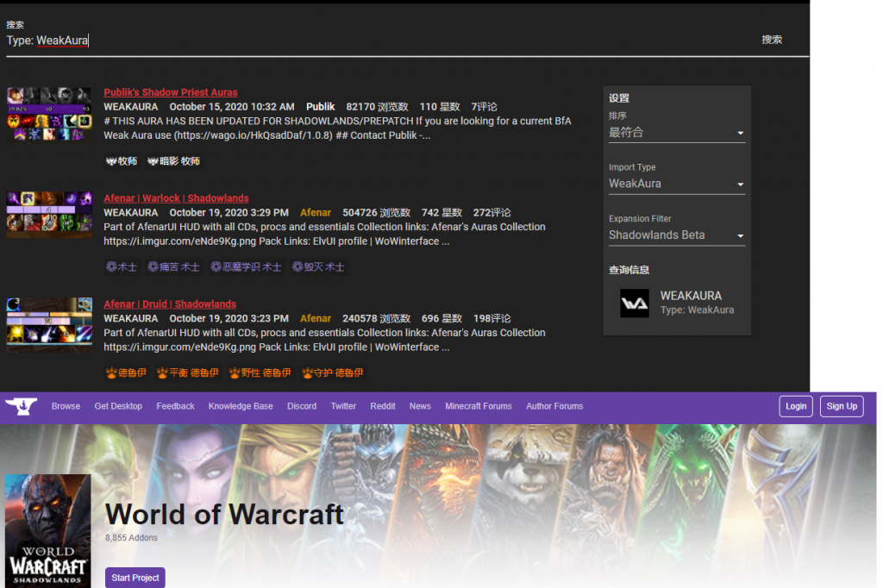Click the Start Project button
883x588 pixels.
click(x=135, y=577)
